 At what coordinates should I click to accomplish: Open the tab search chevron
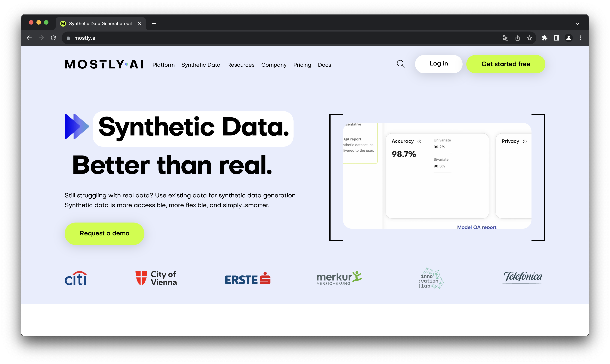(x=577, y=23)
